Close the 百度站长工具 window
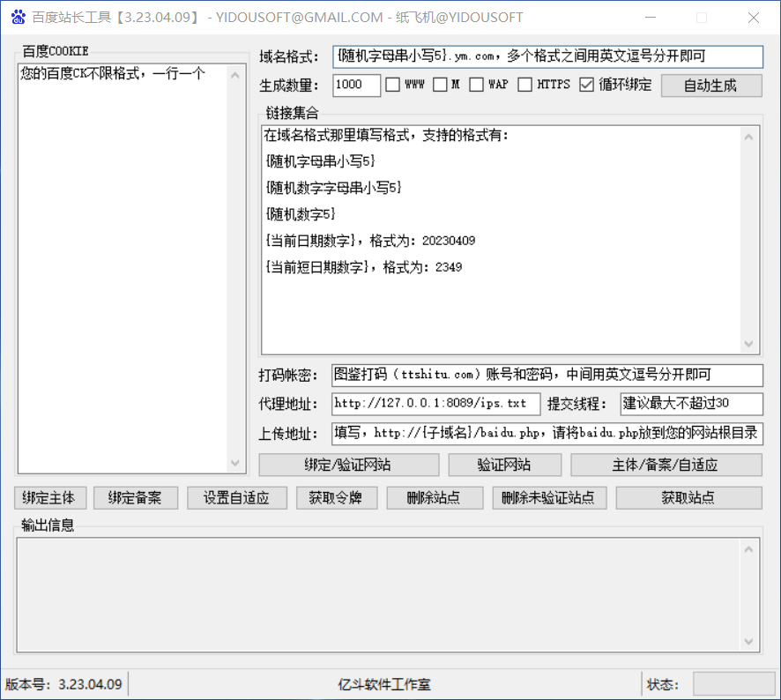This screenshot has height=700, width=781. point(753,18)
